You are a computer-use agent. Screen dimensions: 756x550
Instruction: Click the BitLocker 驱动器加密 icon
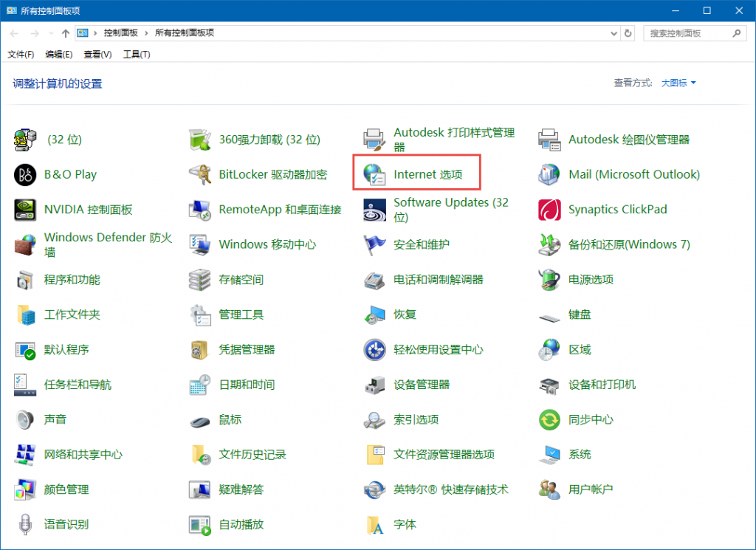(200, 175)
